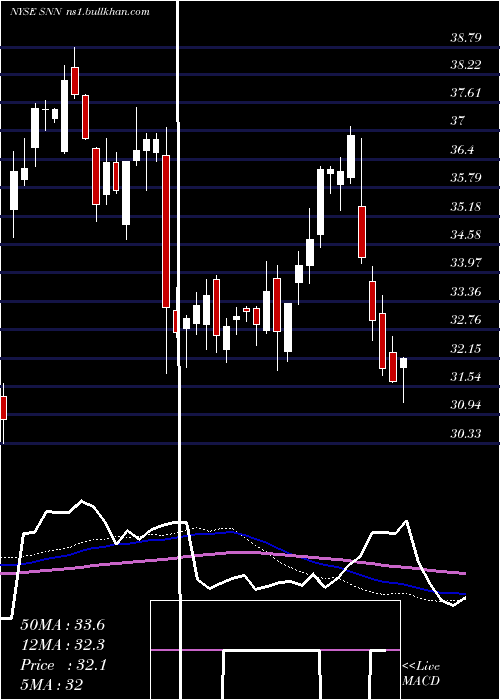500x700 pixels.
Task: Select the last white candlestick near 32.15
Action: pos(404,362)
